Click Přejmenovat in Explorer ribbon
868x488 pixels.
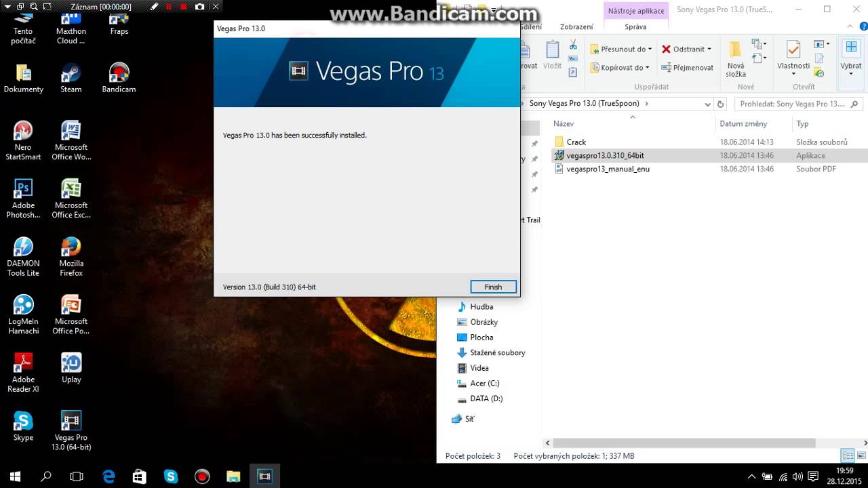pos(688,67)
